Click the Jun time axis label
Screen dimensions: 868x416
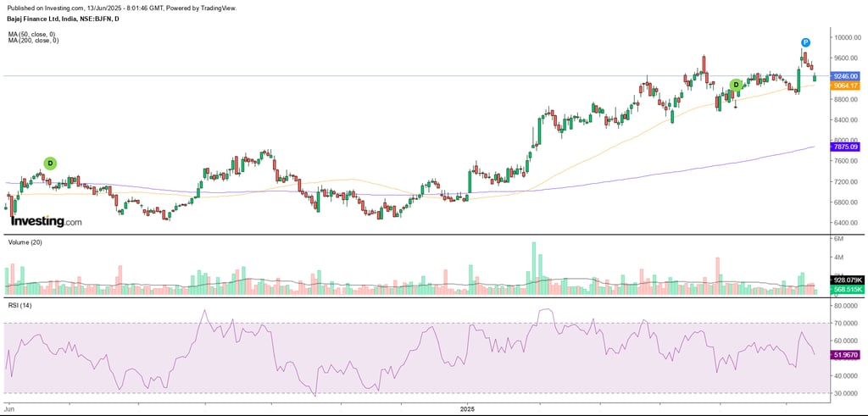coord(10,410)
